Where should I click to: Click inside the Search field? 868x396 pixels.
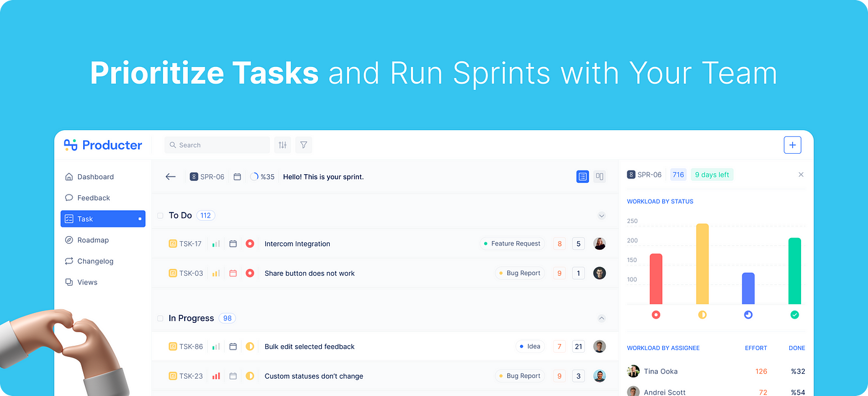coord(217,145)
